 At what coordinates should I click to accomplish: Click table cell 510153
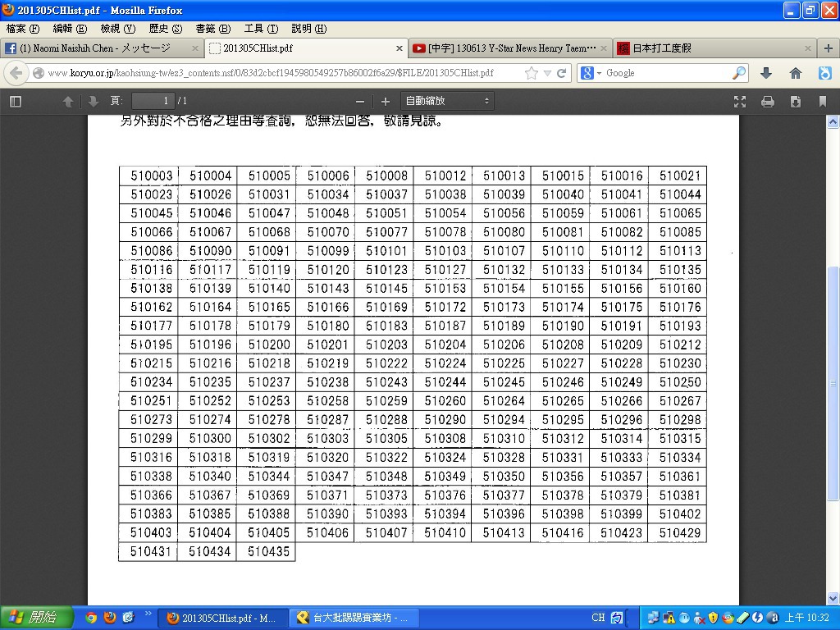tap(442, 288)
